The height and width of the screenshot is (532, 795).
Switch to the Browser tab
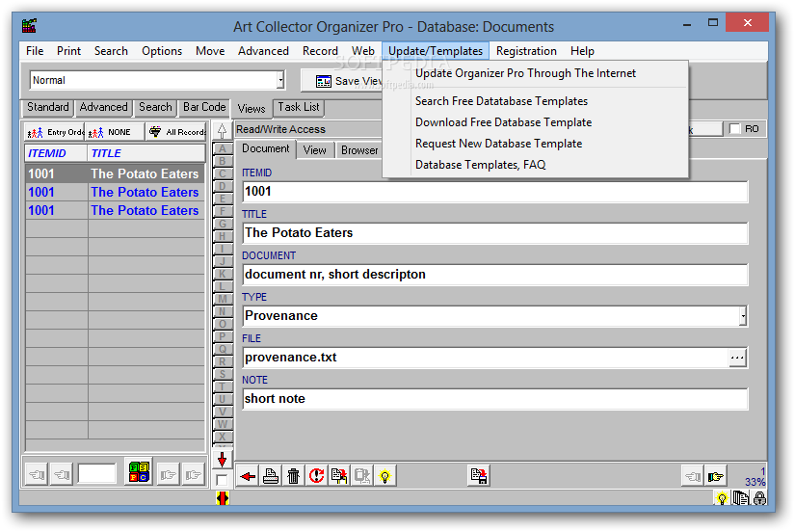359,150
